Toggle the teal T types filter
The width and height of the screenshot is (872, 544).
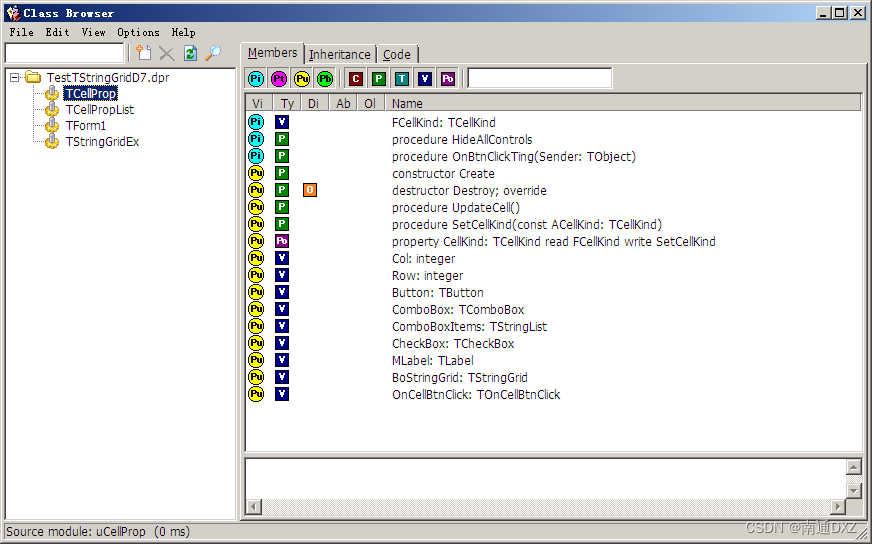click(x=402, y=79)
